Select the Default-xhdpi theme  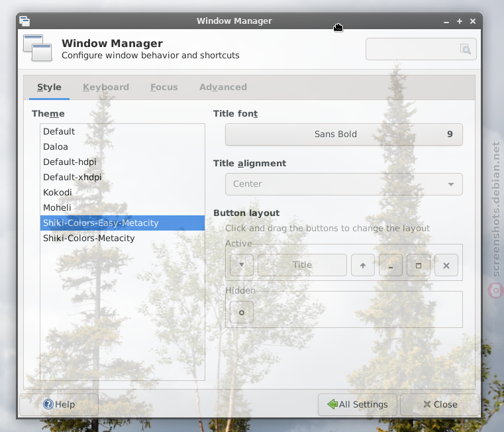tap(122, 177)
